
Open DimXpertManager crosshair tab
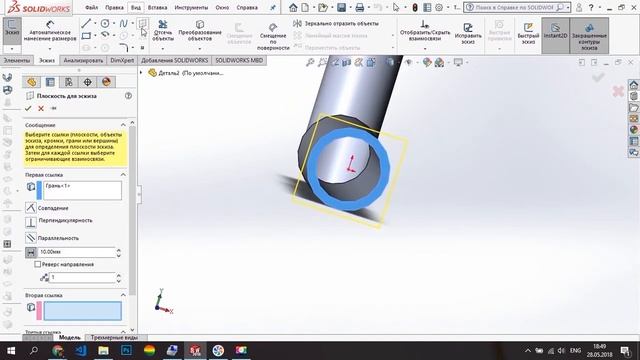point(87,82)
